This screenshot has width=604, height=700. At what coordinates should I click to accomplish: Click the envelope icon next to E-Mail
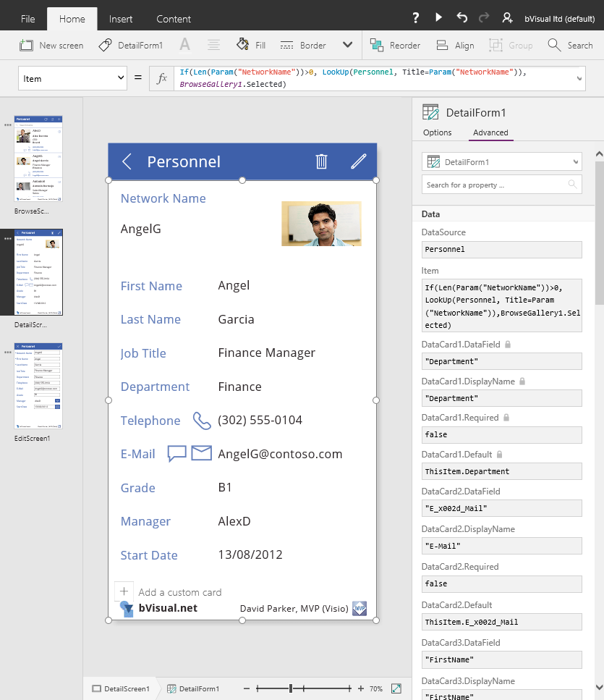point(200,453)
